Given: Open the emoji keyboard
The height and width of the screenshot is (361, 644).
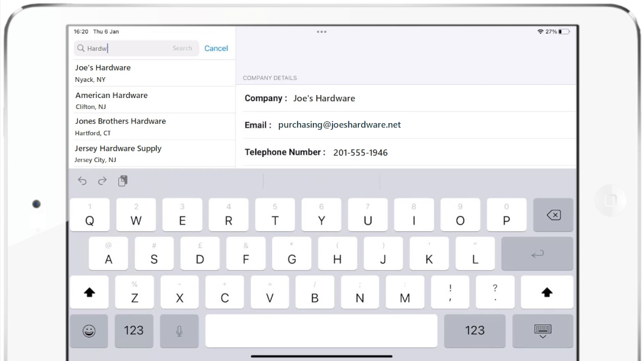Looking at the screenshot, I should pyautogui.click(x=88, y=331).
